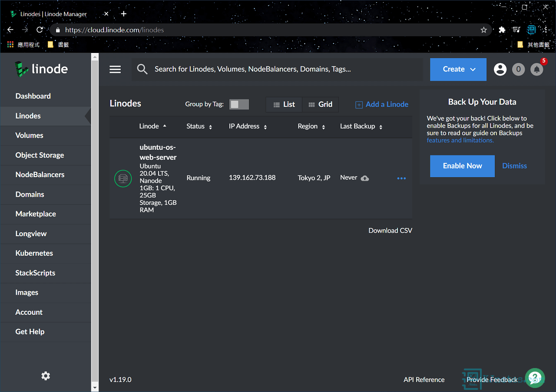The image size is (556, 392).
Task: Click the backup cloud icon next to Never
Action: pos(365,178)
